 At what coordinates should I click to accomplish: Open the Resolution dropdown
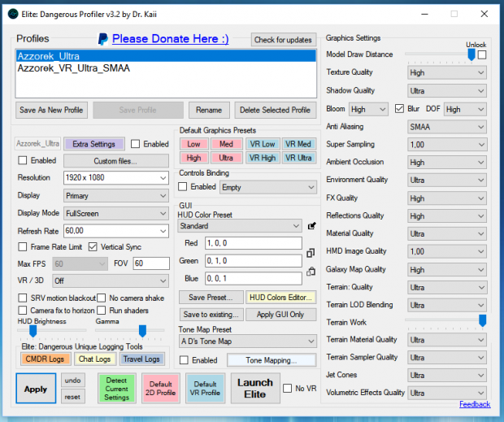[x=115, y=177]
